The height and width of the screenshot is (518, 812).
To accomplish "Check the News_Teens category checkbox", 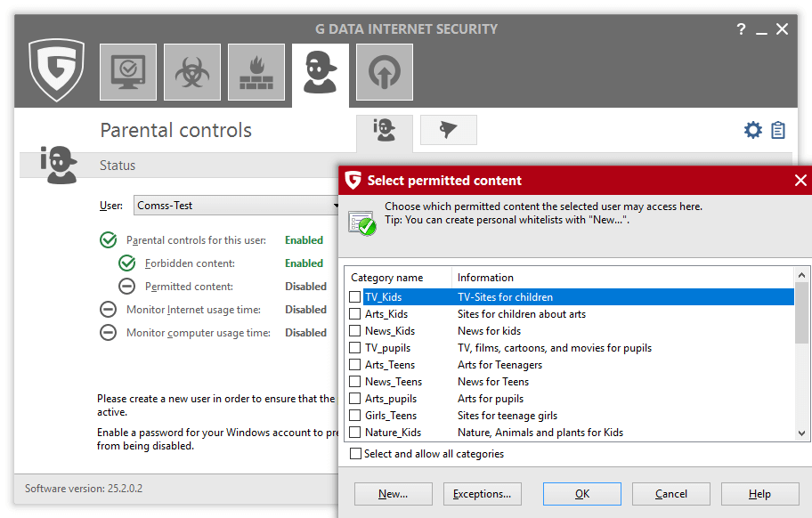I will 355,382.
